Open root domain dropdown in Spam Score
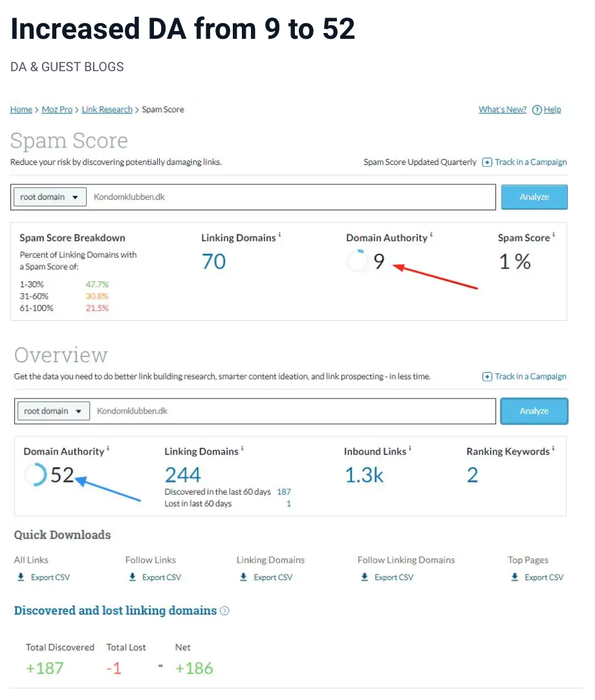 [50, 197]
